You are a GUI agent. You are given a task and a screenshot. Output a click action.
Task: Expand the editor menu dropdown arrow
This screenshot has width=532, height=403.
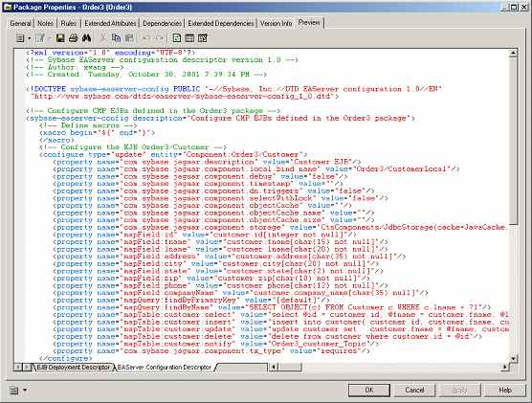coord(29,38)
